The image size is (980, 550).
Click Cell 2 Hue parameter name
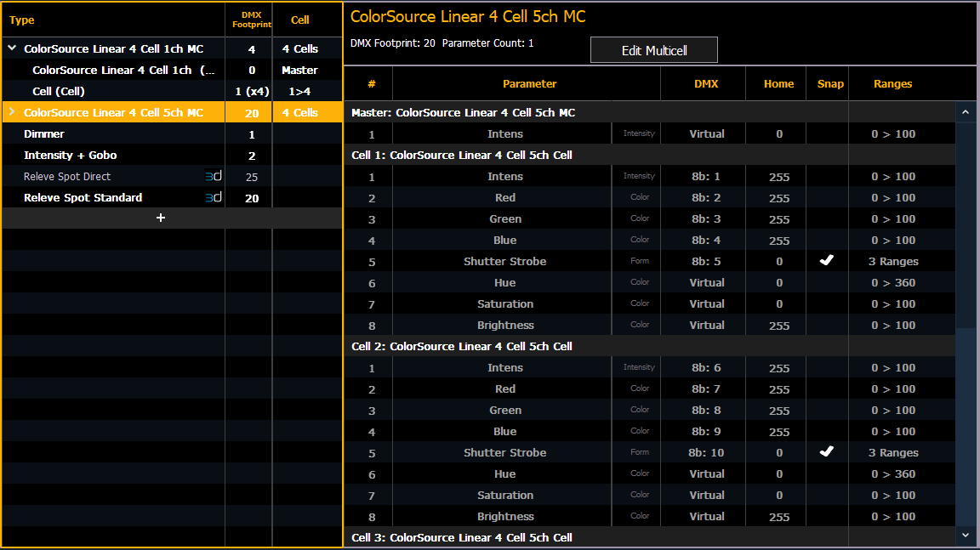coord(505,473)
